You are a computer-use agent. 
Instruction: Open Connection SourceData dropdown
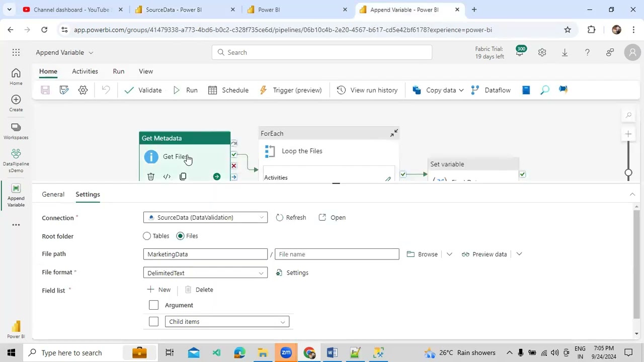pyautogui.click(x=205, y=218)
